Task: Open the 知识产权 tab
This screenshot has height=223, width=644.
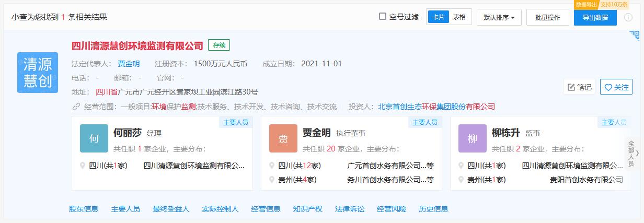Action: tap(307, 209)
